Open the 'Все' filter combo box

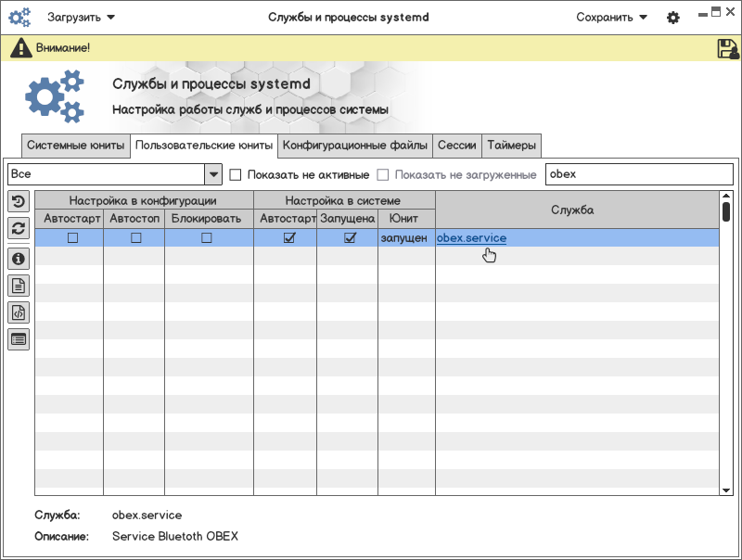(115, 174)
